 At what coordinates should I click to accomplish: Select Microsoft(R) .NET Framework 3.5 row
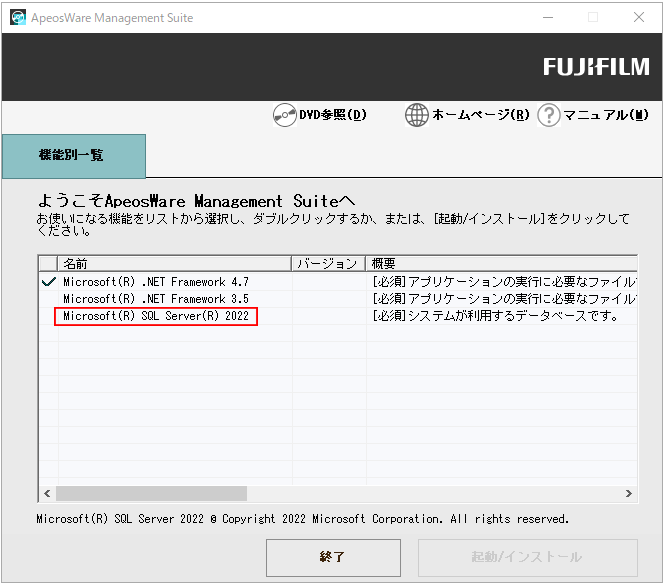[x=155, y=299]
